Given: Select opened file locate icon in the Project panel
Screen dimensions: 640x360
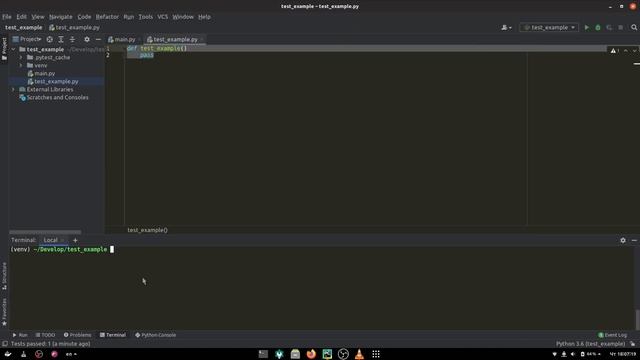Looking at the screenshot, I should pos(49,39).
